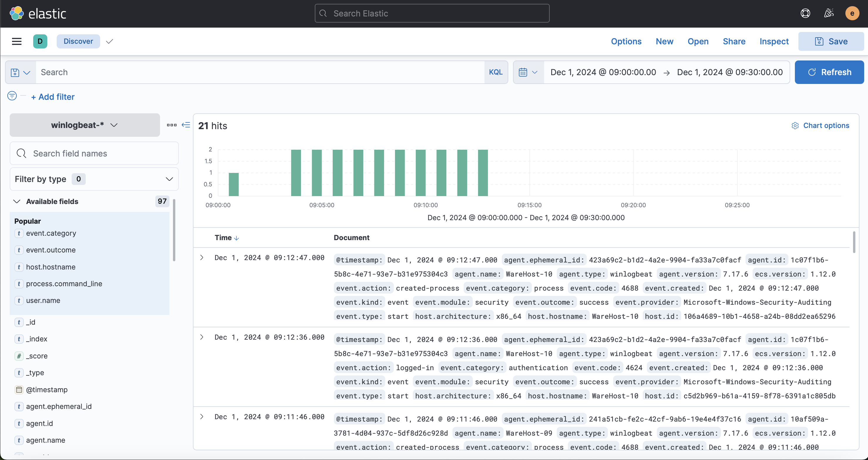Click end date Dec 1, 2024 09:30:00
This screenshot has width=868, height=460.
coord(730,73)
